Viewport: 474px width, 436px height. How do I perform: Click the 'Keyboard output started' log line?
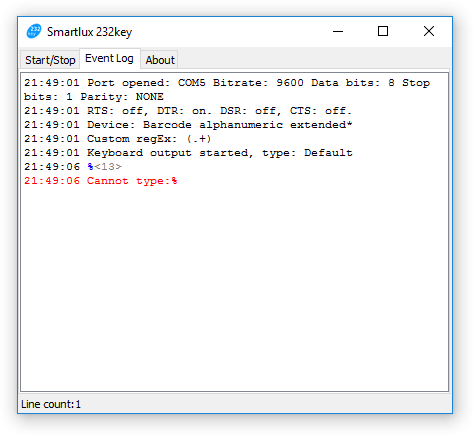(188, 153)
